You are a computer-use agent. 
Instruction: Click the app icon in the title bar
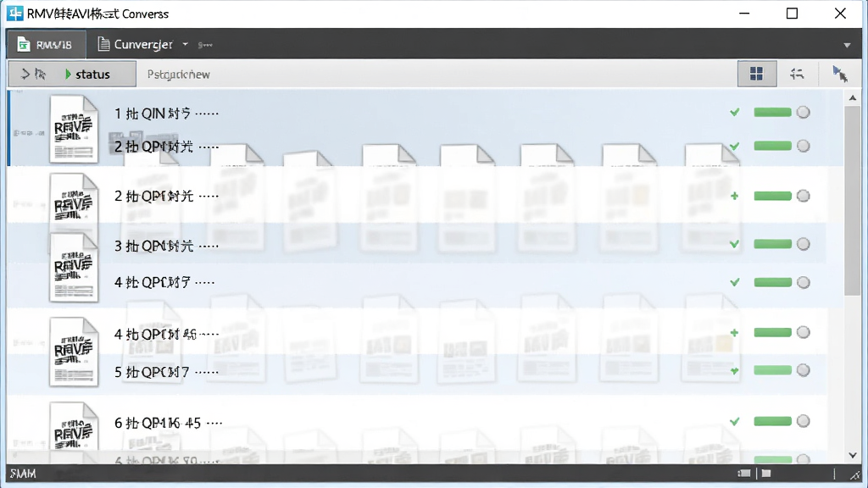(x=15, y=14)
